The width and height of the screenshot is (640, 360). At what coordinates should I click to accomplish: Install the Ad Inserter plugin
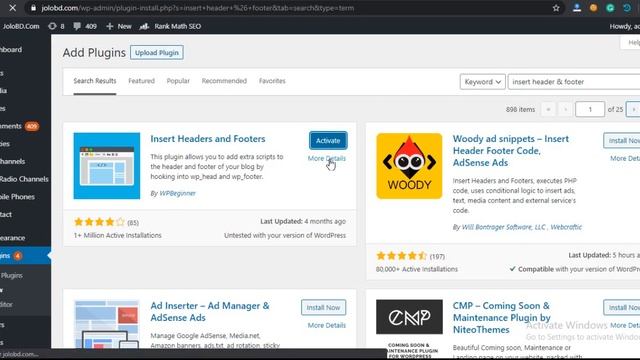point(323,307)
